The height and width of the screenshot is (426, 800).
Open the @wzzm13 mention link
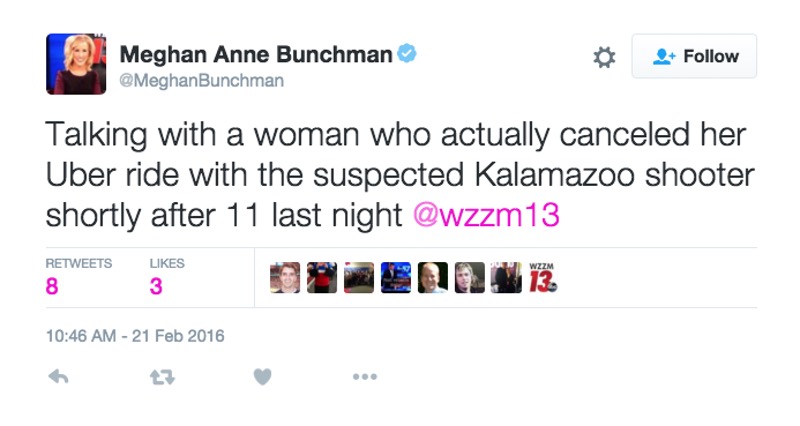click(486, 215)
